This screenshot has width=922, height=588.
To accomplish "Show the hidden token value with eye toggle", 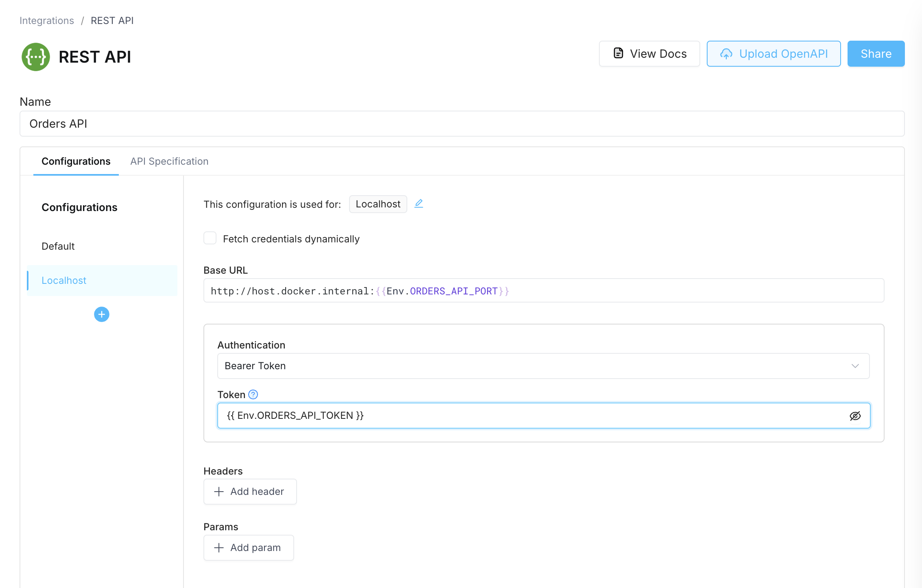I will (x=856, y=415).
